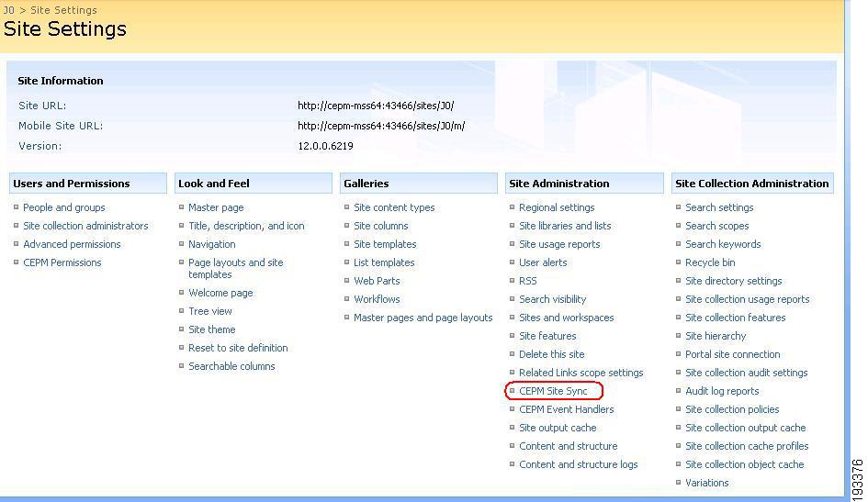Open Site collection cache profiles
This screenshot has height=502, width=868.
(747, 446)
